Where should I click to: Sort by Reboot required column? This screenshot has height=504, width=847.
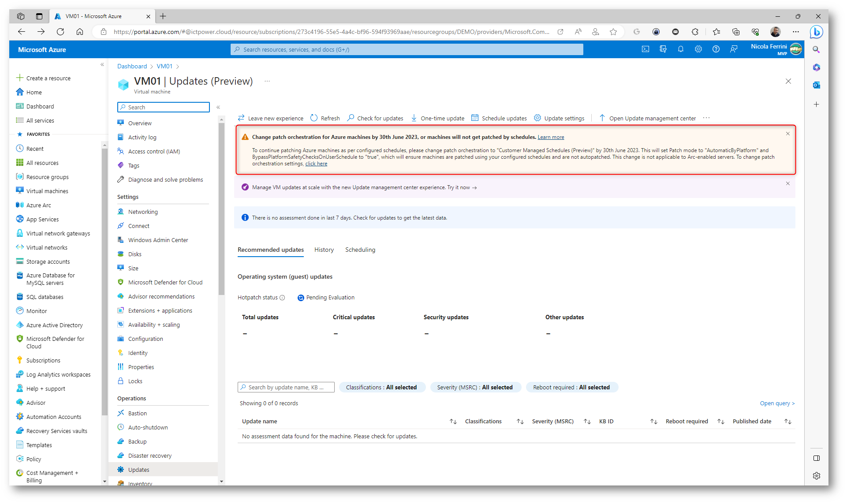click(x=721, y=422)
